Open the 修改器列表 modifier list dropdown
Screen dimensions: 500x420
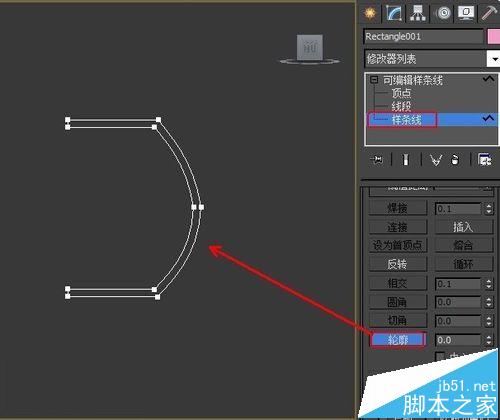coord(432,59)
